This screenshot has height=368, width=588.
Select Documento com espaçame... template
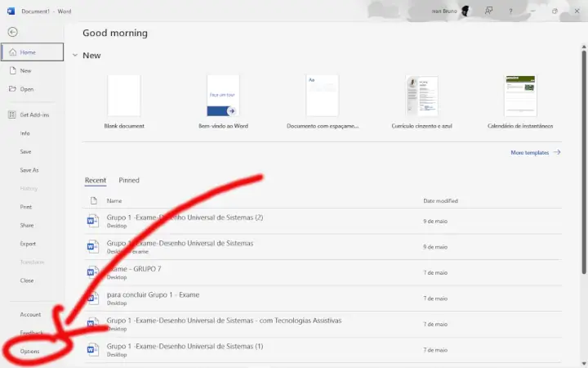point(323,101)
